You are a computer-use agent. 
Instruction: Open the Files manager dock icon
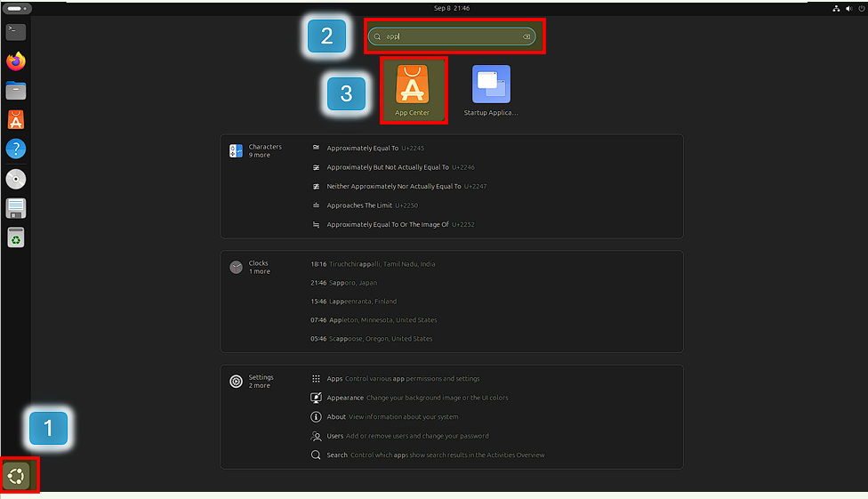click(x=15, y=90)
